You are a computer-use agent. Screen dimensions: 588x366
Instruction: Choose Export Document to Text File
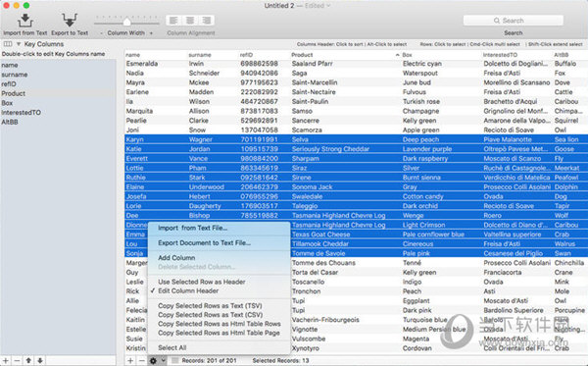(x=205, y=243)
